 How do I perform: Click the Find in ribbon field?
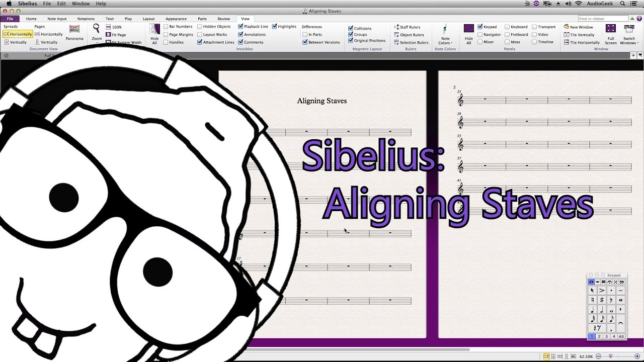(x=603, y=19)
